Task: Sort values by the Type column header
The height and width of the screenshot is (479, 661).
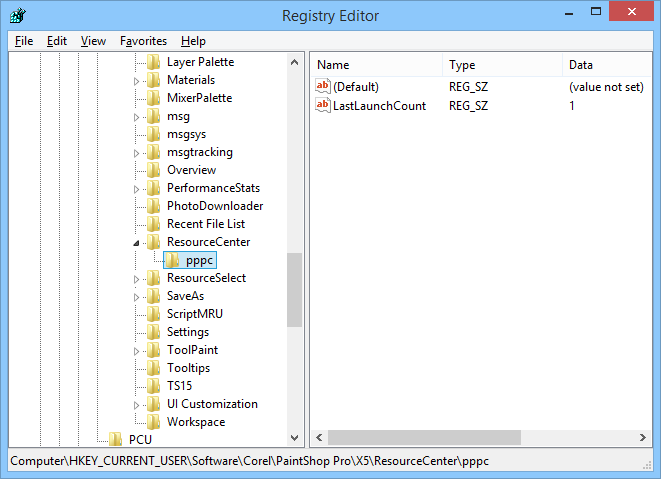Action: (x=502, y=65)
